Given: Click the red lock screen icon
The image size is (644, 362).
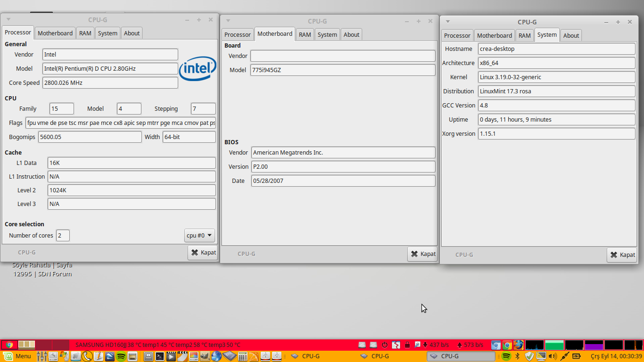Looking at the screenshot, I should point(407,345).
